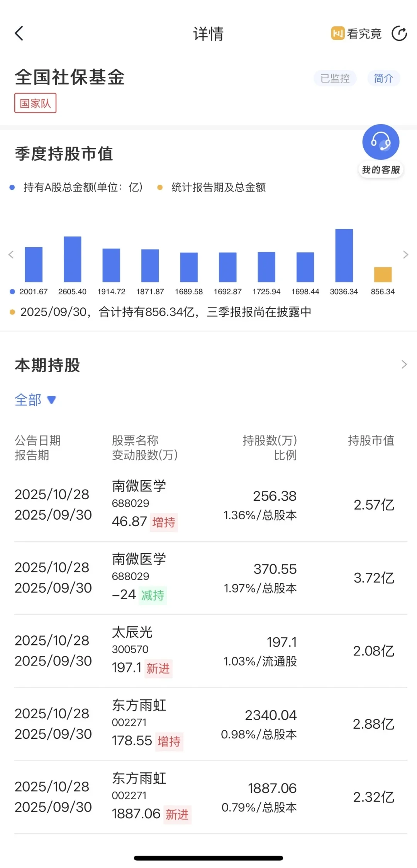Tap holding count 256.38
The height and width of the screenshot is (868, 417).
click(275, 496)
